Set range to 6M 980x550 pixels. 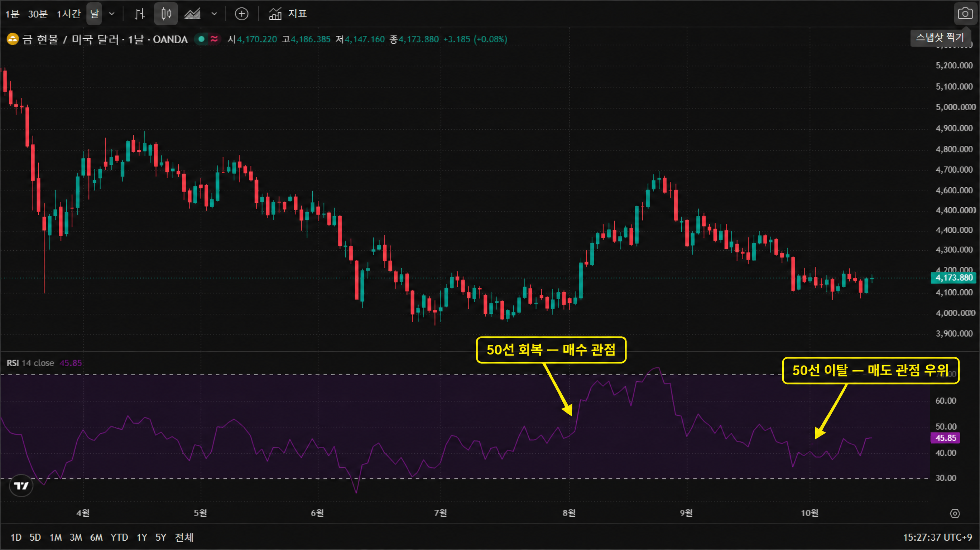(96, 537)
